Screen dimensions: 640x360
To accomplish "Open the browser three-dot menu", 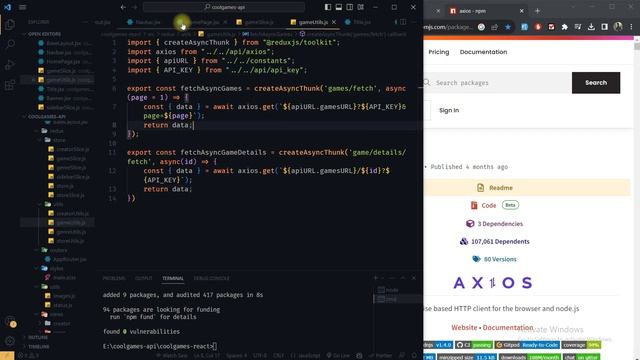I will coord(631,27).
